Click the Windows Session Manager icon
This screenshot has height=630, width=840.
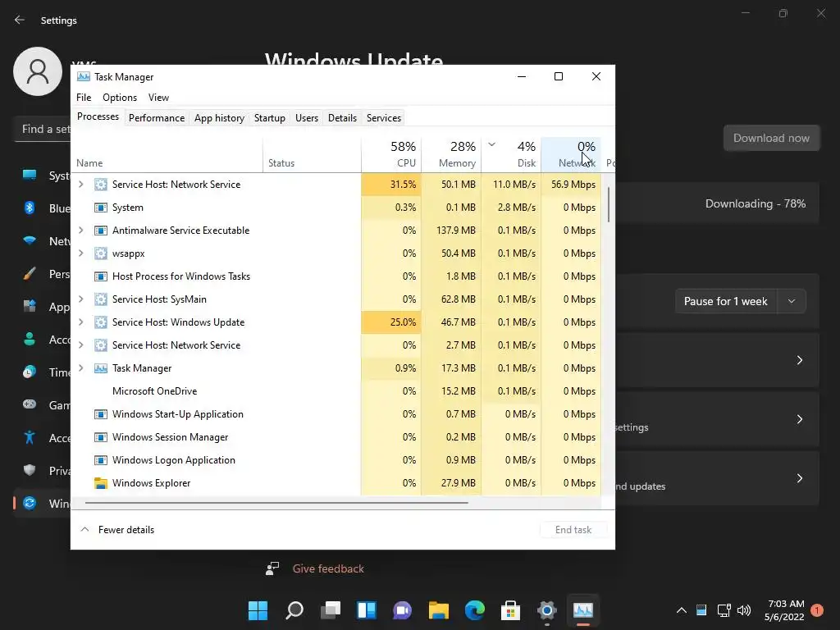point(101,437)
